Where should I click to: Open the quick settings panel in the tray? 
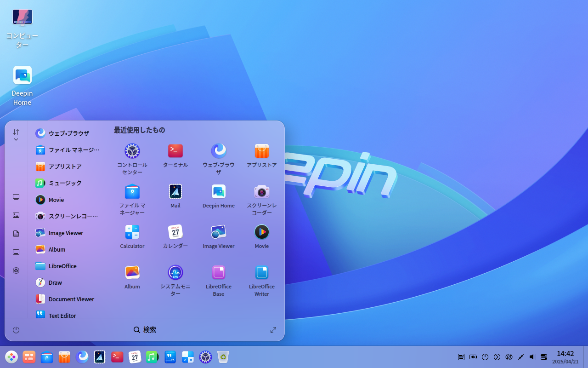pos(544,357)
